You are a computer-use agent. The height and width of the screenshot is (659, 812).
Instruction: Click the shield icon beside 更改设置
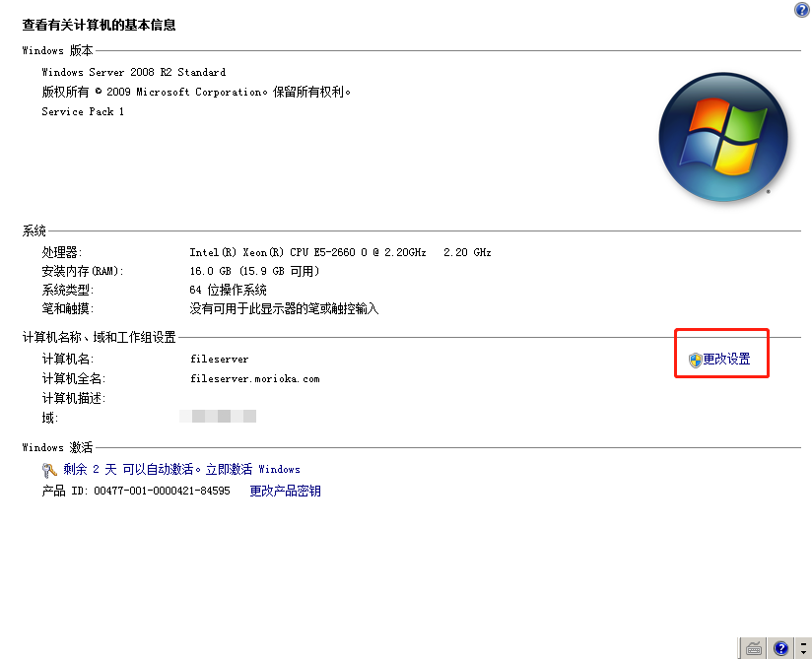(x=695, y=361)
